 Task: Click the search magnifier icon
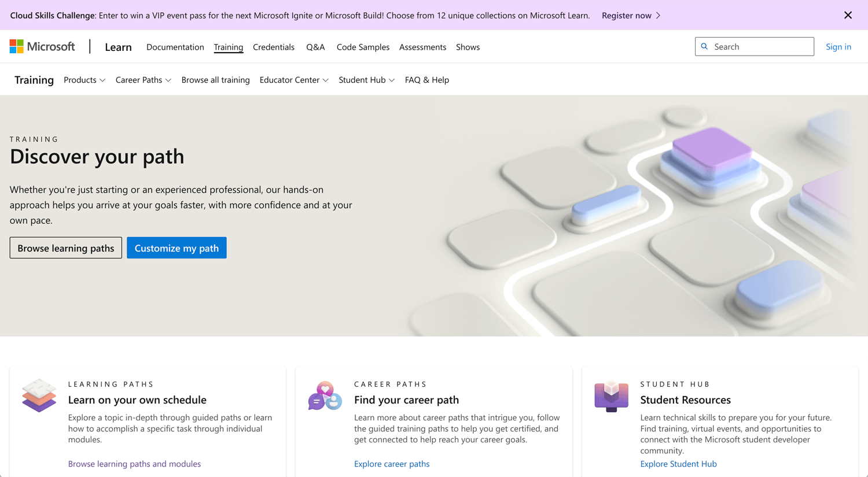pos(704,46)
